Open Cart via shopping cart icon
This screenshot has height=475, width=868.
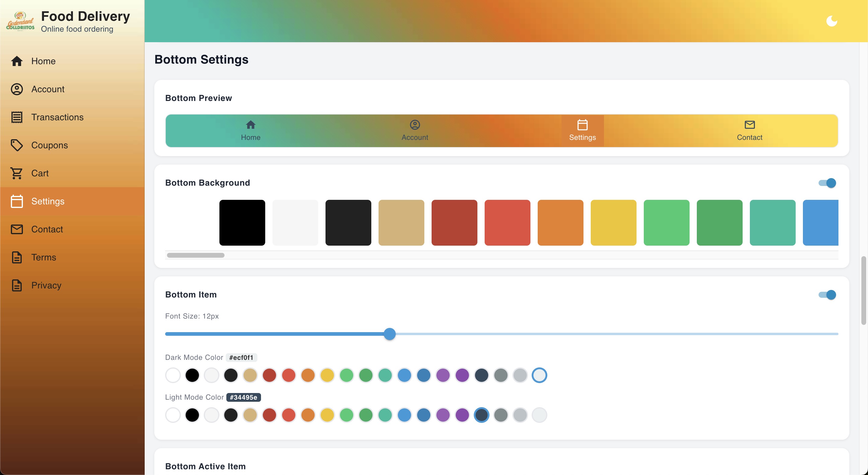tap(17, 173)
